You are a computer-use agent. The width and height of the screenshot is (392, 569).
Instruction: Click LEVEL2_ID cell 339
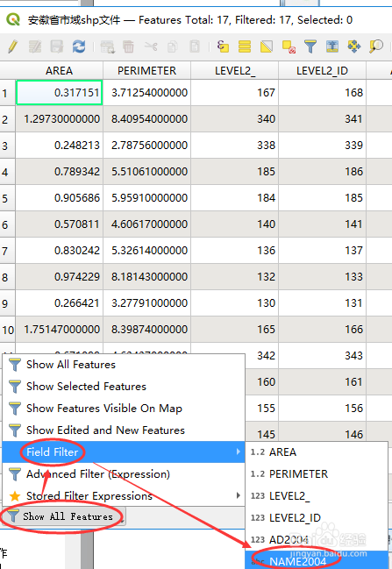point(323,146)
